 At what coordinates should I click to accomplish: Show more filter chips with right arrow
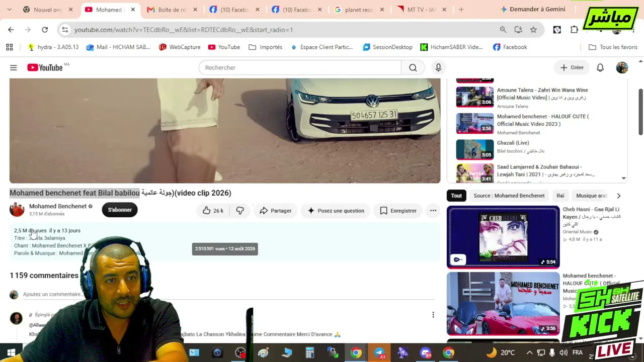618,196
